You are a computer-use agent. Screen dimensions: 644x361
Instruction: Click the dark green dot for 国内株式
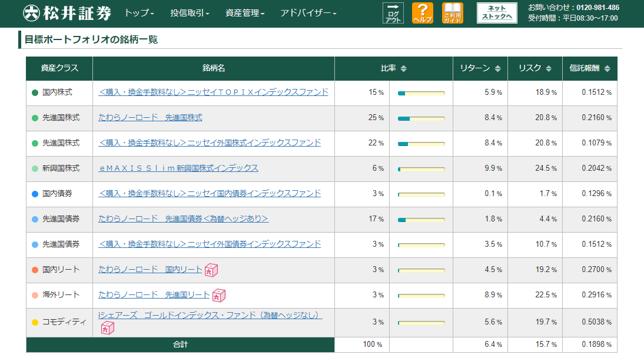point(35,93)
